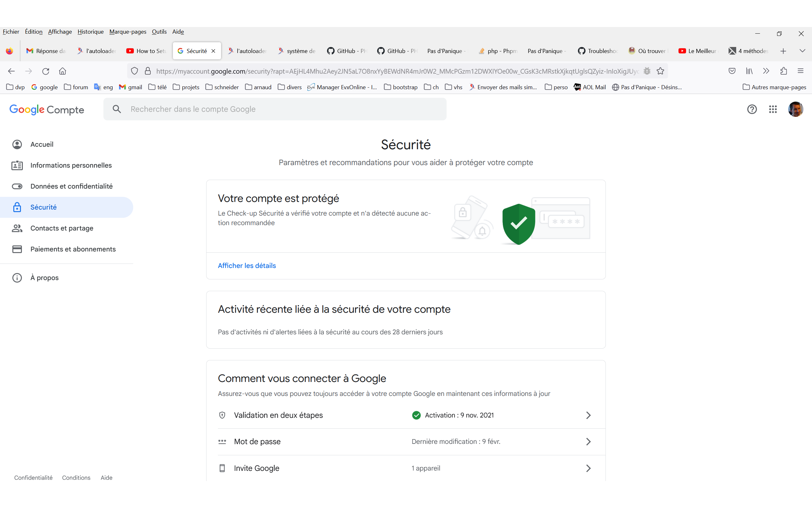Open the forum bookmark folder

point(76,87)
